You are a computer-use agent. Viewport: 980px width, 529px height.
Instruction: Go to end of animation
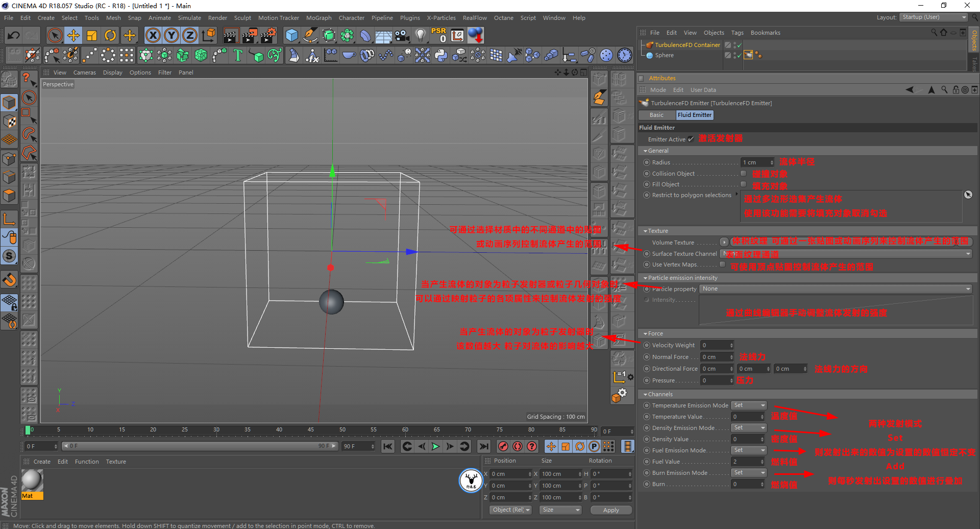coord(484,446)
